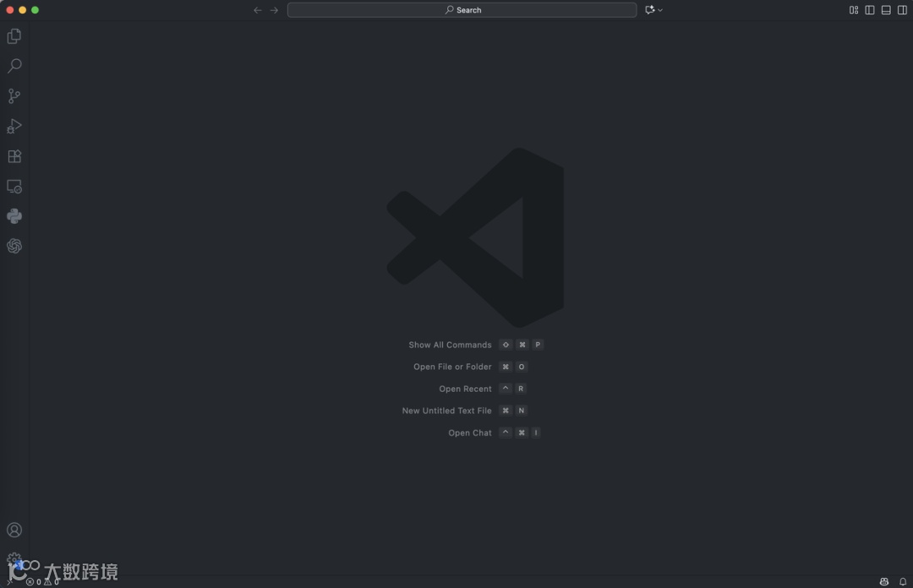
Task: Click the command center Search box
Action: click(x=462, y=10)
